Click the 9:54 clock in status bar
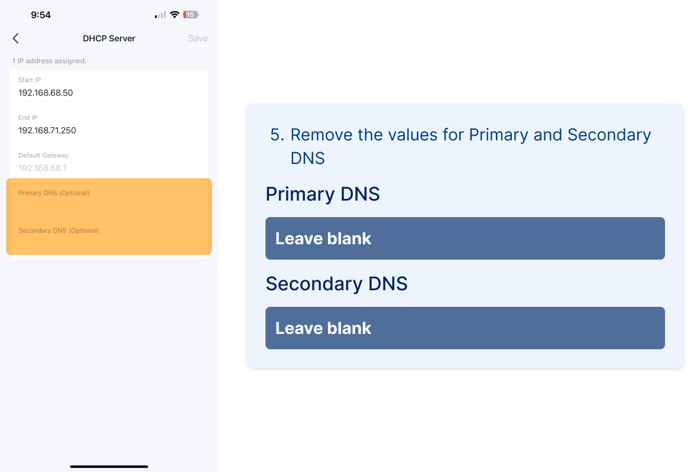This screenshot has width=688, height=472. [41, 15]
